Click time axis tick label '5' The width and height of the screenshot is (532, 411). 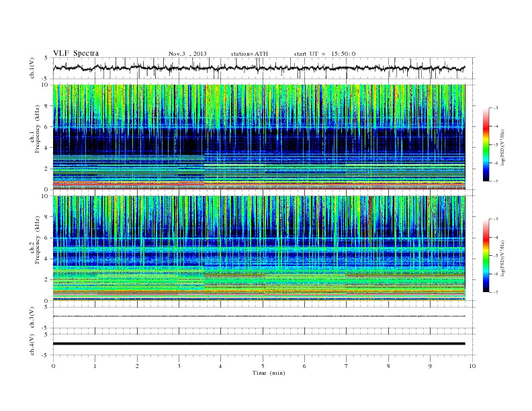coord(263,366)
